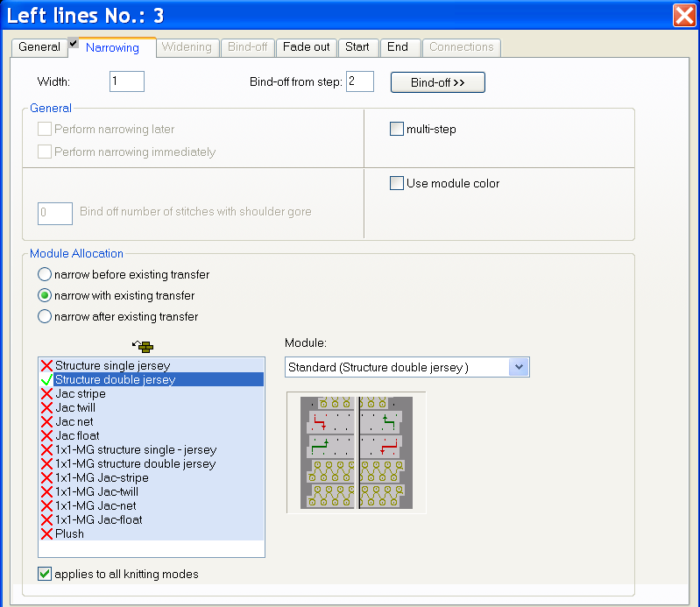Check the Use module color option
Image resolution: width=700 pixels, height=607 pixels.
click(x=397, y=184)
